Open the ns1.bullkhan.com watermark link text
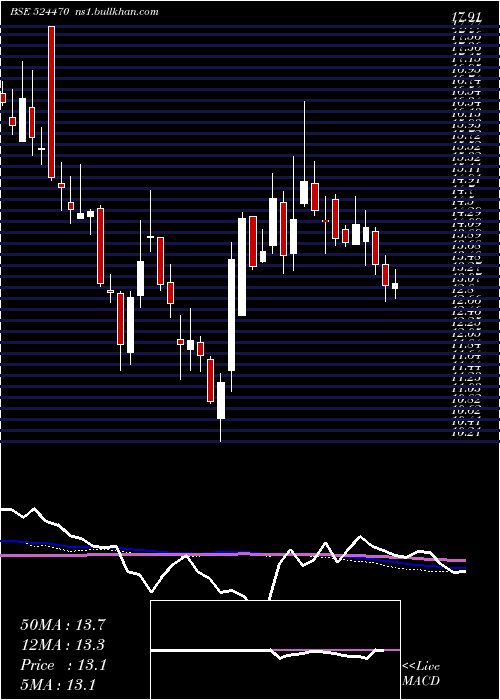The height and width of the screenshot is (700, 500). tap(115, 12)
